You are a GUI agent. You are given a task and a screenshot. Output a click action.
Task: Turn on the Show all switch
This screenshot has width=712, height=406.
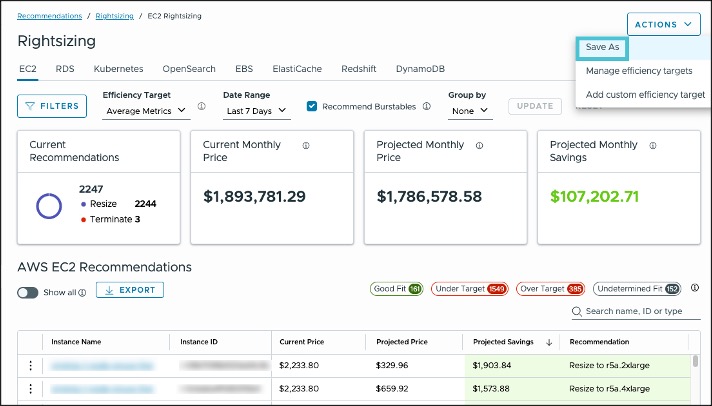(x=28, y=293)
